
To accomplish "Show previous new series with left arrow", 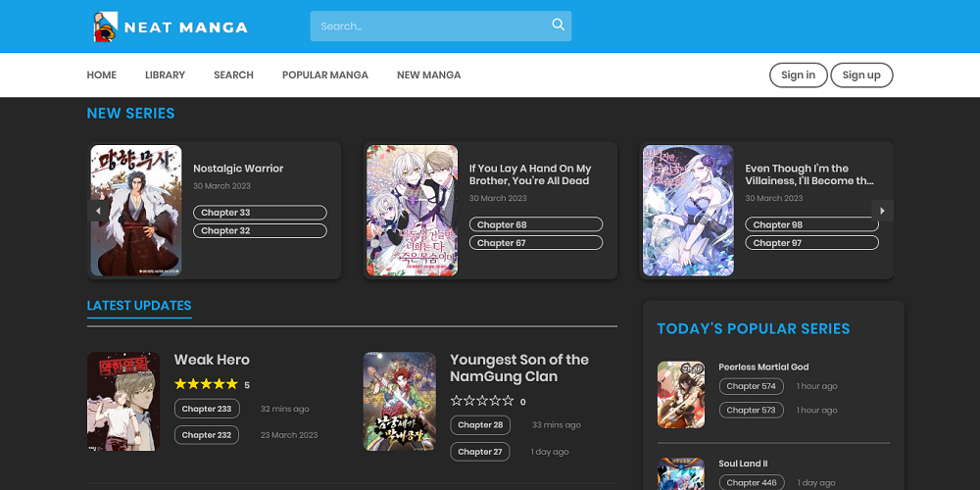I will coord(97,211).
